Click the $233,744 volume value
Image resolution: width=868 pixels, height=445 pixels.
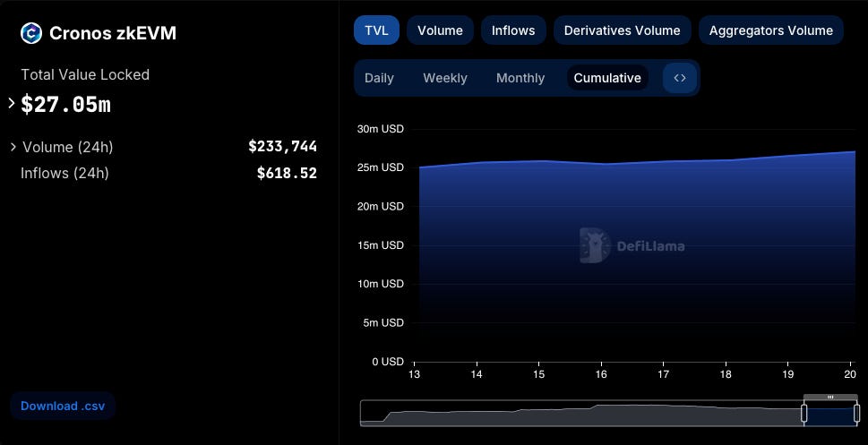(282, 147)
